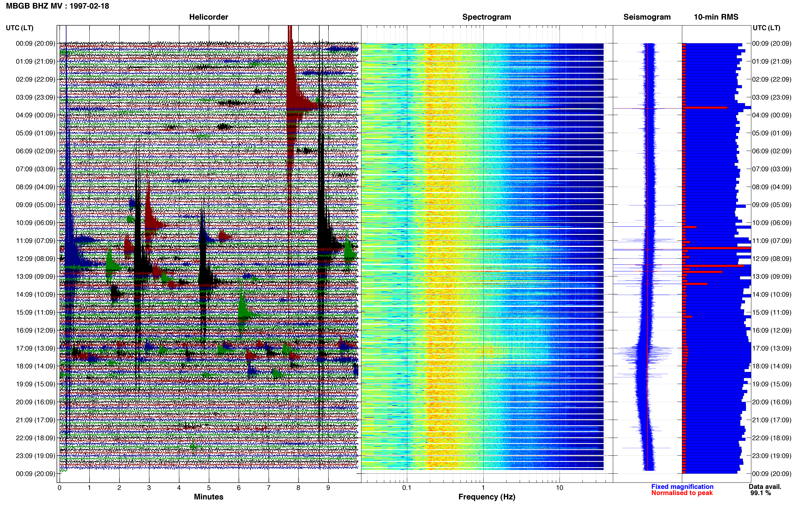Click the '1' Hz frequency tick label
Image resolution: width=812 pixels, height=508 pixels.
tap(483, 487)
